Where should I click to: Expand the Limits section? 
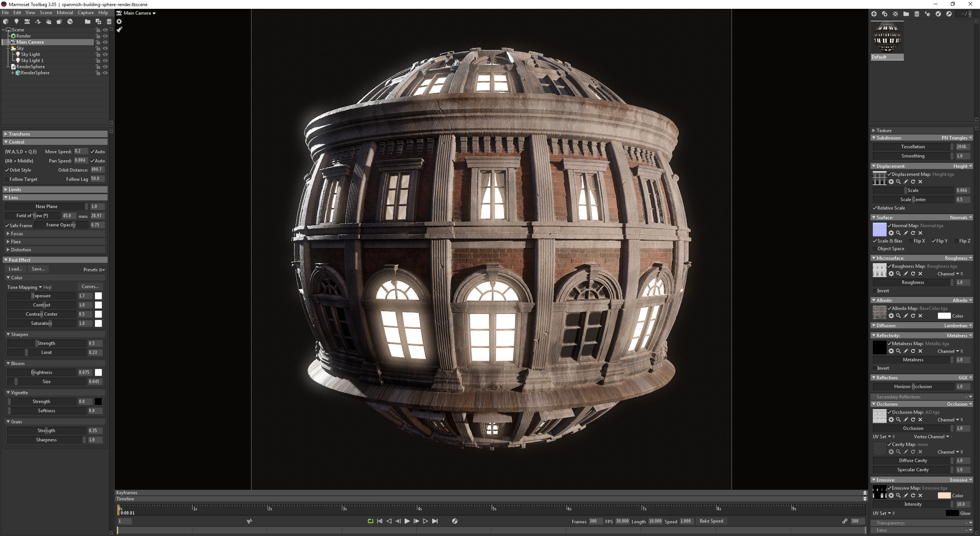click(56, 190)
